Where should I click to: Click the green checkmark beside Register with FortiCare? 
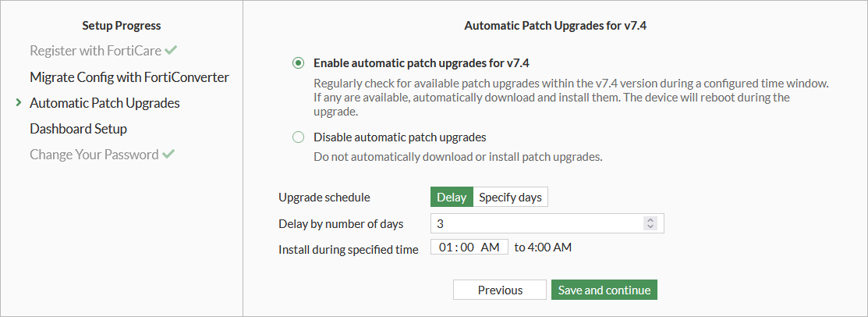point(171,51)
